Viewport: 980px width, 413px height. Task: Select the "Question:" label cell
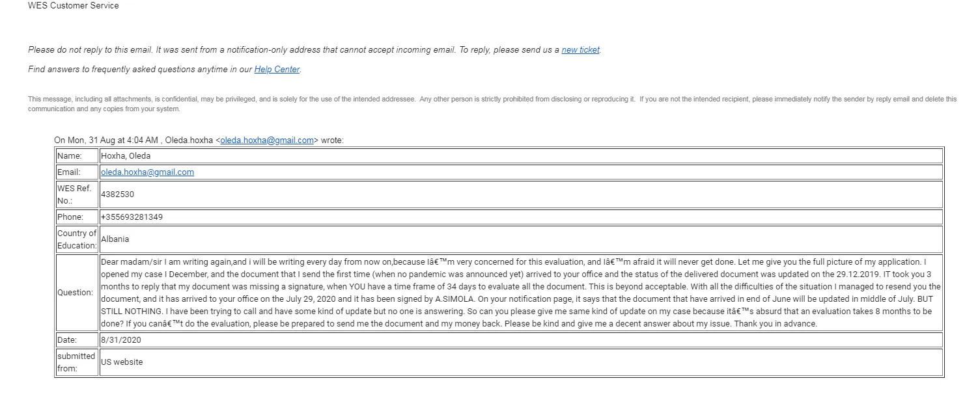click(75, 293)
